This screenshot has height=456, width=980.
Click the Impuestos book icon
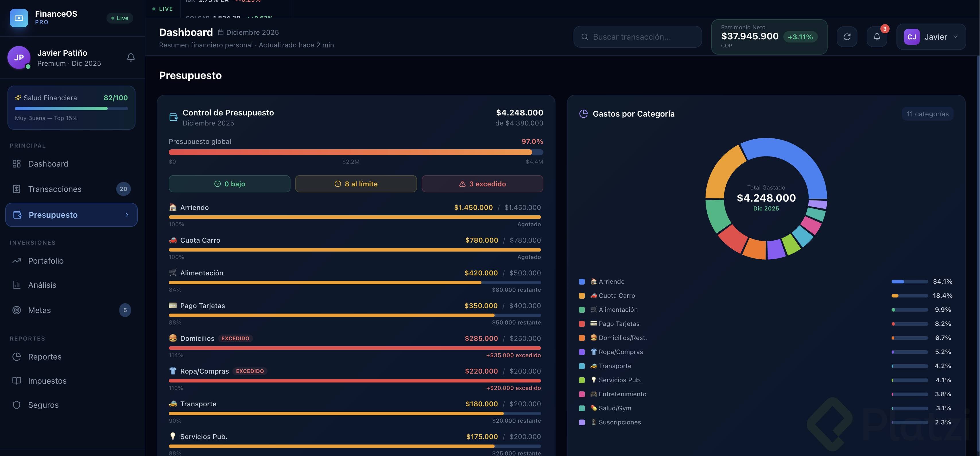(x=16, y=381)
